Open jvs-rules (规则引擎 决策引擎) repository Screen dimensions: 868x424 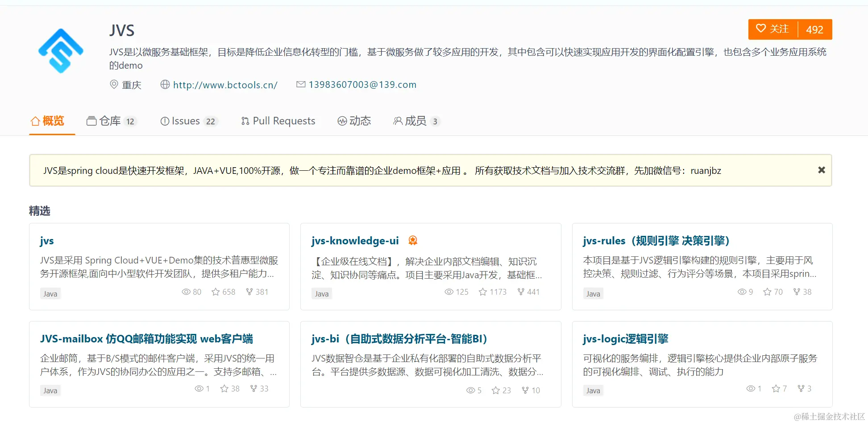click(656, 241)
